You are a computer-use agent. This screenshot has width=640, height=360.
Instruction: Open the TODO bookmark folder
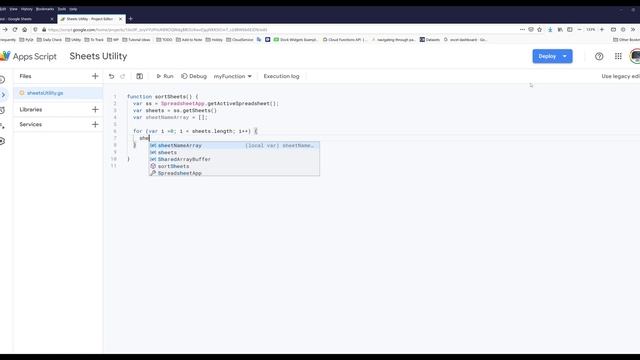164,40
